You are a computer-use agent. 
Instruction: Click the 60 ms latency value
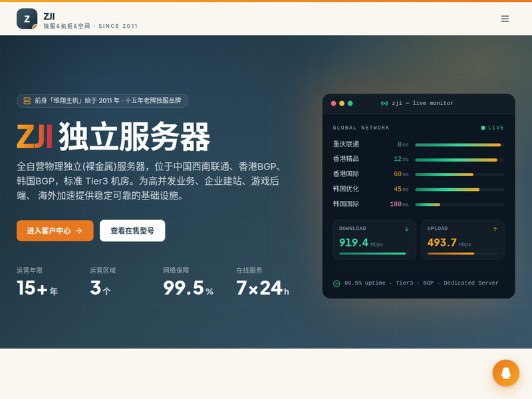(401, 174)
